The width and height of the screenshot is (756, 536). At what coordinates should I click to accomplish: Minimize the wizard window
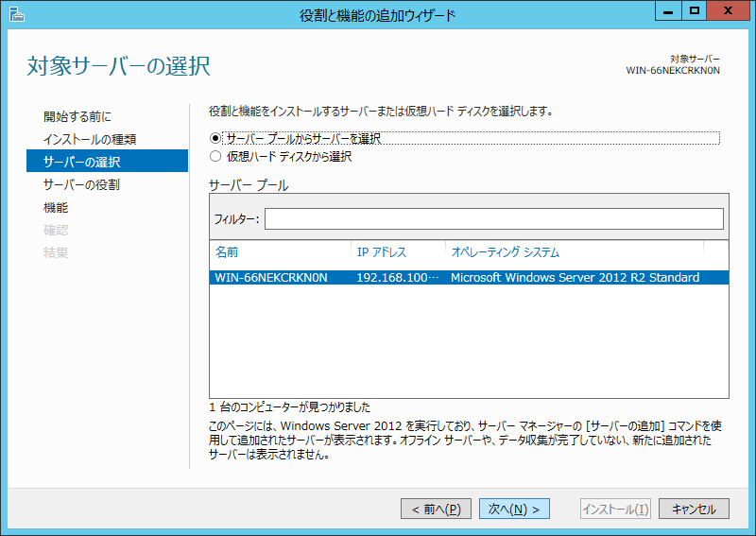668,11
